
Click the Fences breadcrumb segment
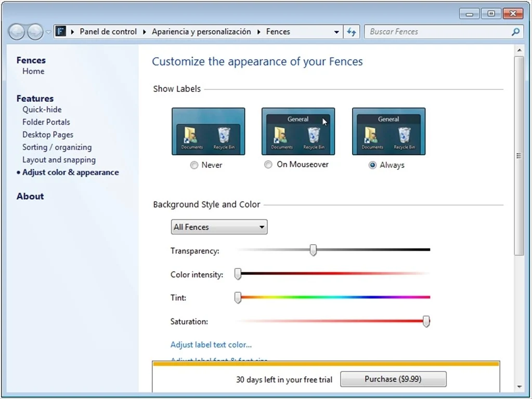click(278, 32)
